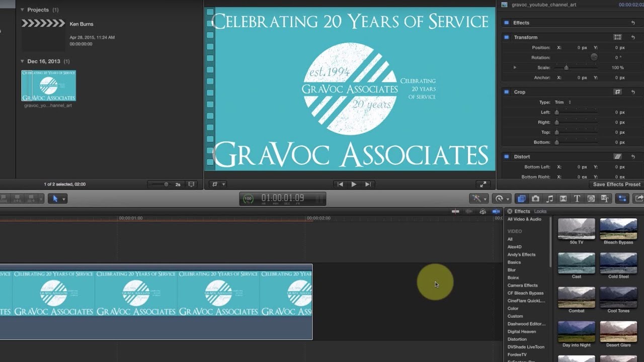644x362 pixels.
Task: Open the Transitions browser icon
Action: point(563,199)
